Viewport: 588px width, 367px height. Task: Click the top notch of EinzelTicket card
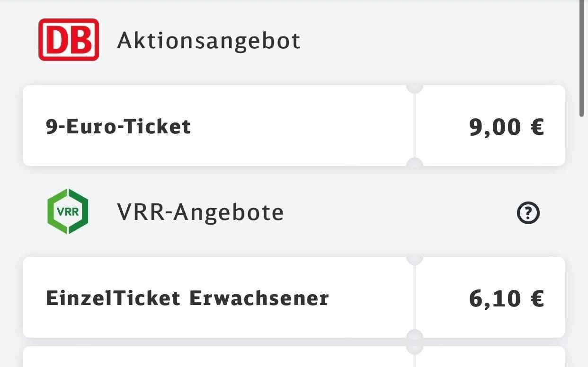point(415,259)
